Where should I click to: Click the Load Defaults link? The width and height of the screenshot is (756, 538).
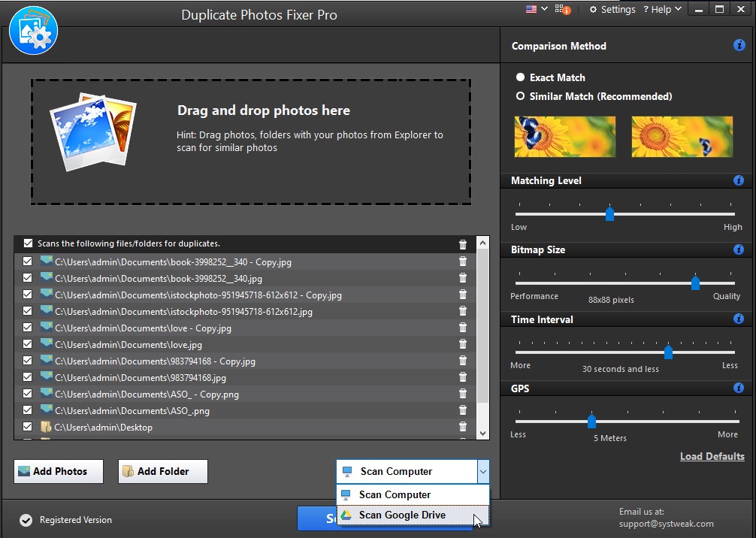coord(712,456)
